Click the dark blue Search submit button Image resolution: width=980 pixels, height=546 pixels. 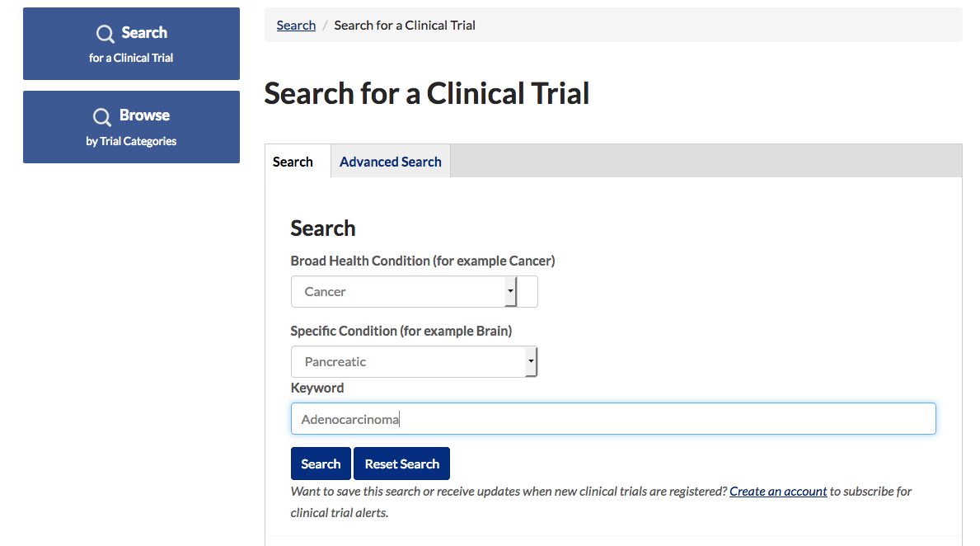321,464
